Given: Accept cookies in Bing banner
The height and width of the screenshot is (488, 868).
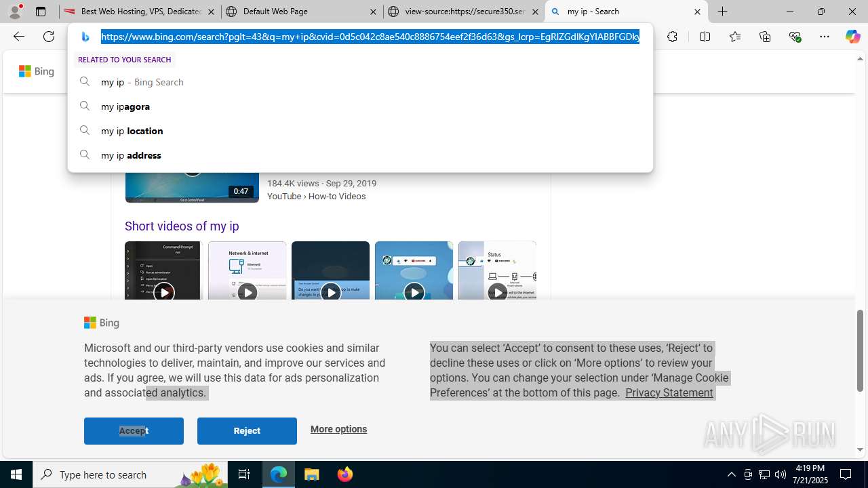Looking at the screenshot, I should point(134,431).
